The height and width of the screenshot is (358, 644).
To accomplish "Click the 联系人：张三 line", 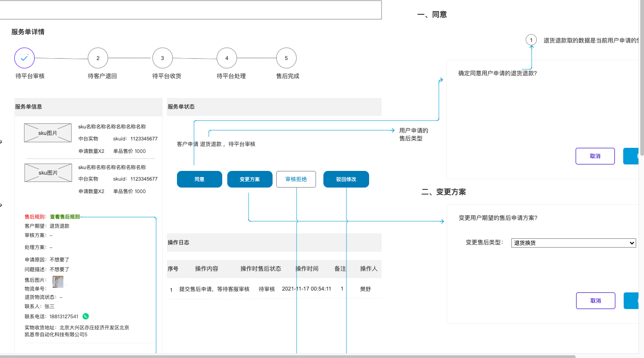I will [x=39, y=306].
